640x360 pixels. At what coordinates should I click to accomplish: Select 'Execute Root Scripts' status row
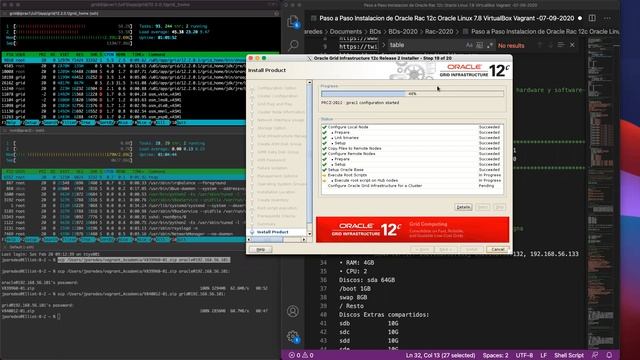[x=412, y=175]
